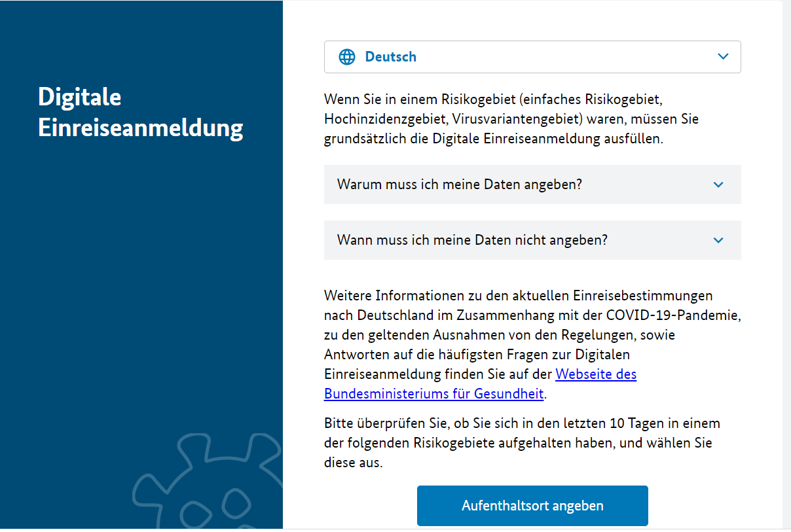Click the text 'Bitte überprüfen Sie, ob Sie sich'
The height and width of the screenshot is (532, 791).
click(x=522, y=443)
